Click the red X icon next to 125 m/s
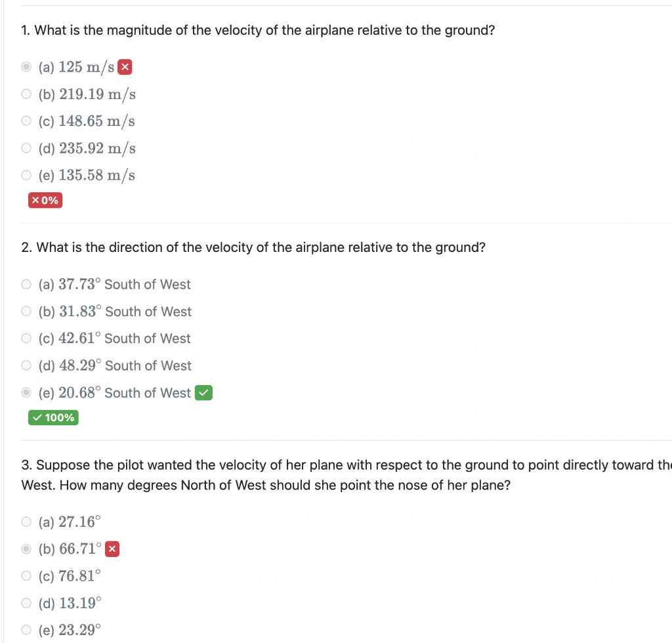672x643 pixels. click(x=125, y=66)
